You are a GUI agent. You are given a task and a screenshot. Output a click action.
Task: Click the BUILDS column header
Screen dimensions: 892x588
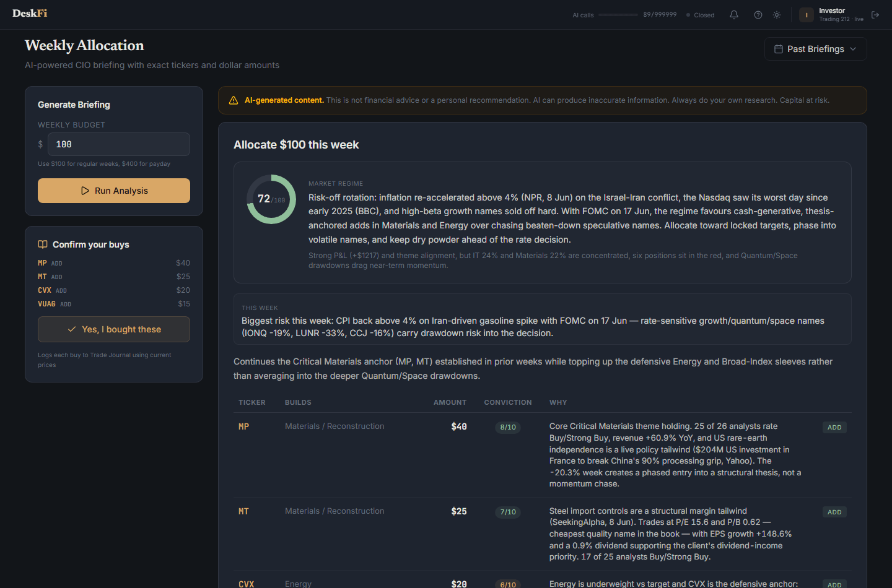(x=298, y=402)
